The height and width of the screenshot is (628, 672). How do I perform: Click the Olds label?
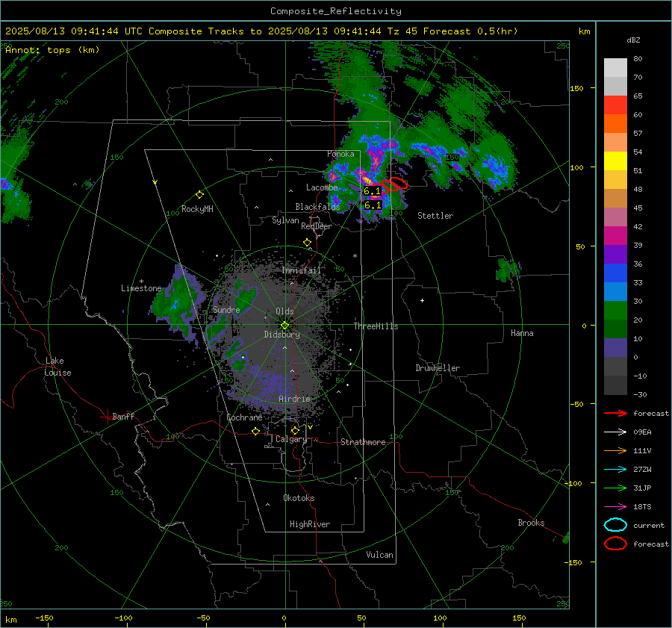tap(284, 311)
